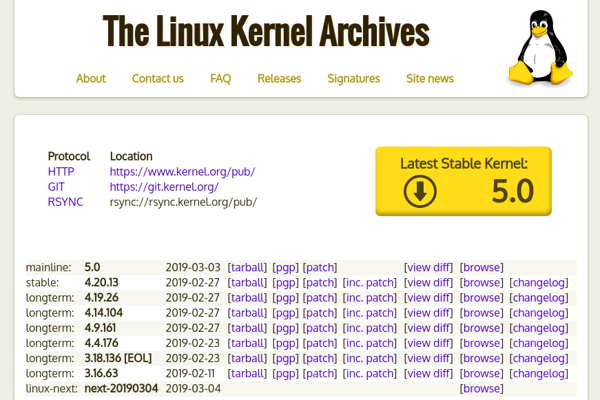600x400 pixels.
Task: Click the download arrow icon
Action: (420, 191)
